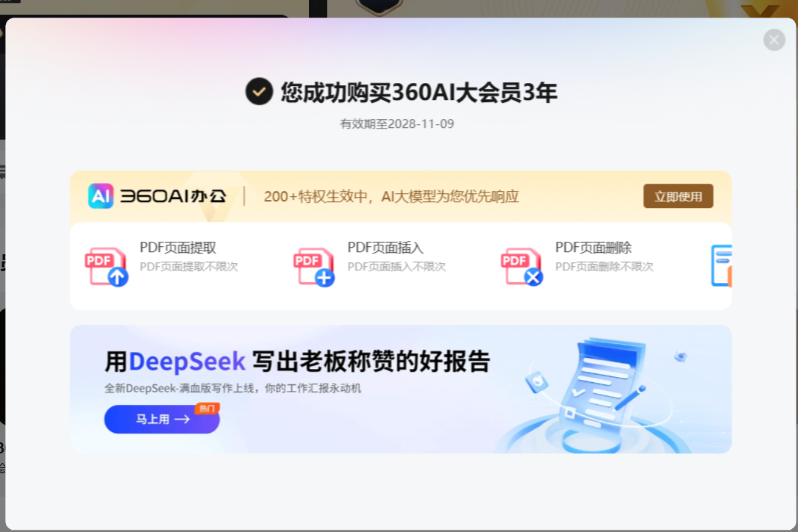Open the PDF页面提取 icon
Viewport: 798px width, 532px height.
[x=107, y=267]
